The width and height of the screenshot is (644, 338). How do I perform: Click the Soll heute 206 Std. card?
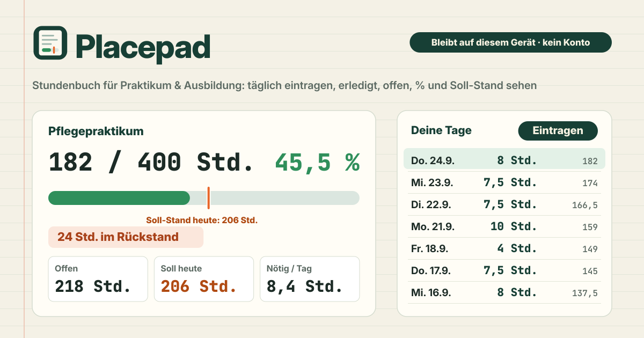[204, 279]
